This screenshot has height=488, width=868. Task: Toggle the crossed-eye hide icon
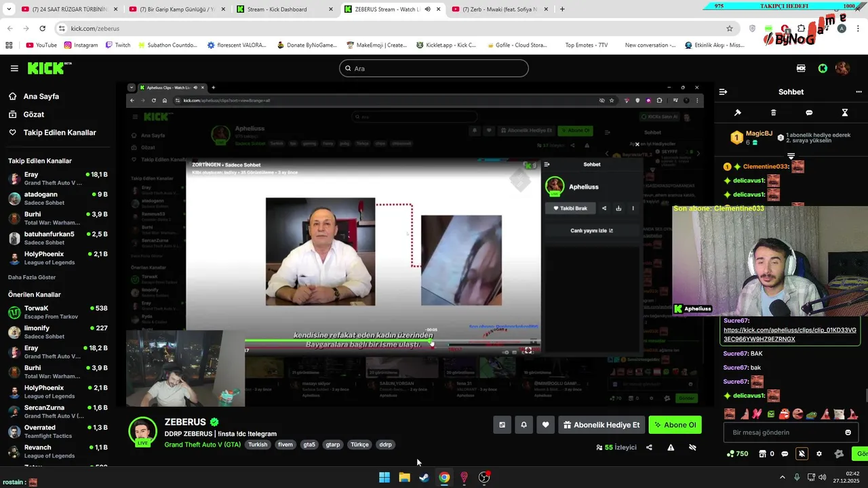point(692,447)
